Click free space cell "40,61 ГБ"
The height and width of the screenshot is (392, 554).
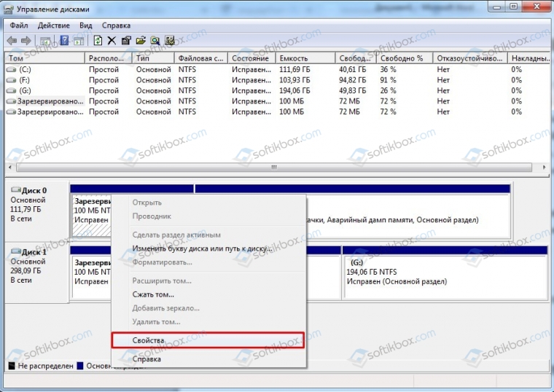[x=353, y=69]
